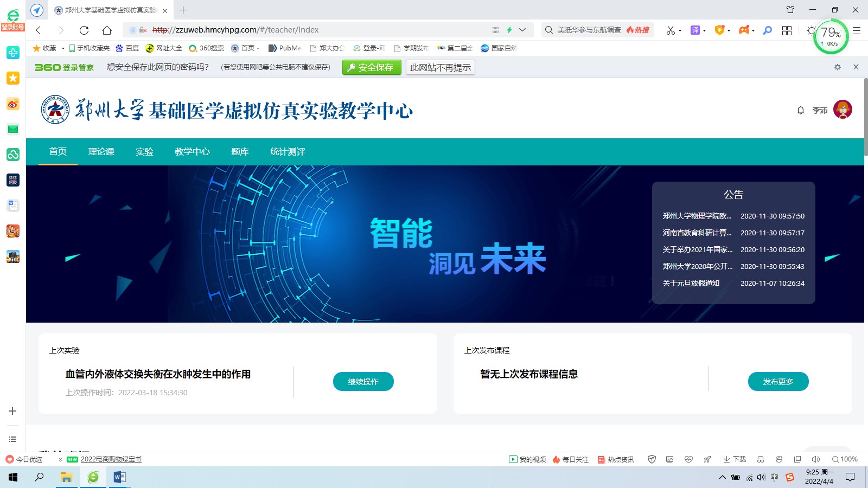
Task: Open the browser hamburger menu
Action: tap(857, 30)
